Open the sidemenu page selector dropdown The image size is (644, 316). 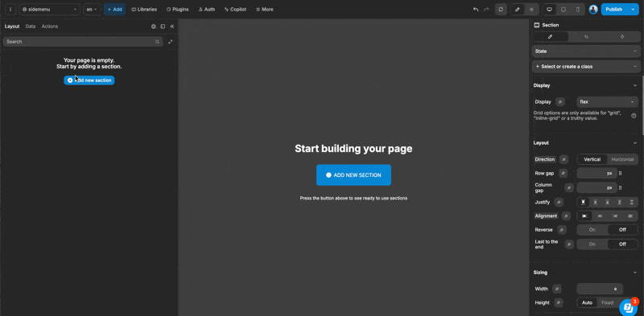[x=50, y=9]
